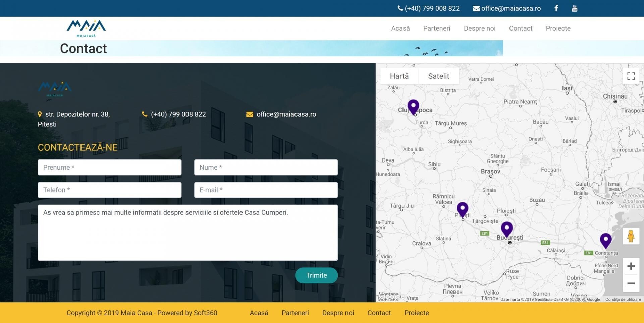
Task: Click the Maia Casa logo in navigation
Action: [x=86, y=28]
